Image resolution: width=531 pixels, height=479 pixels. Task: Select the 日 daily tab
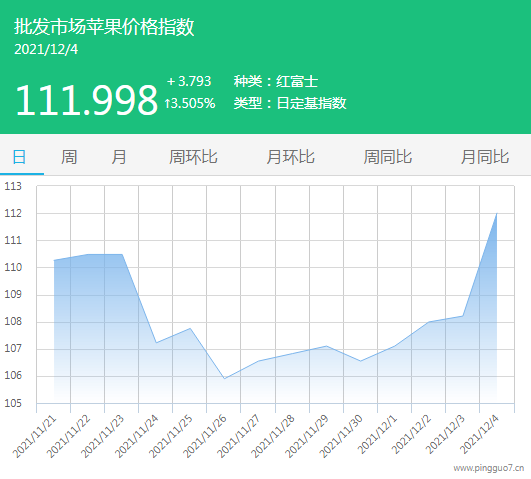[x=19, y=157]
